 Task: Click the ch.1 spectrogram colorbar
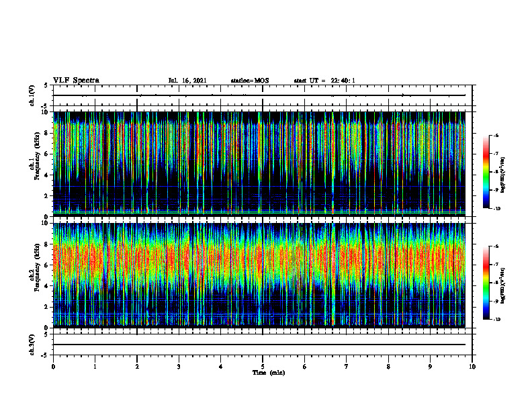486,172
